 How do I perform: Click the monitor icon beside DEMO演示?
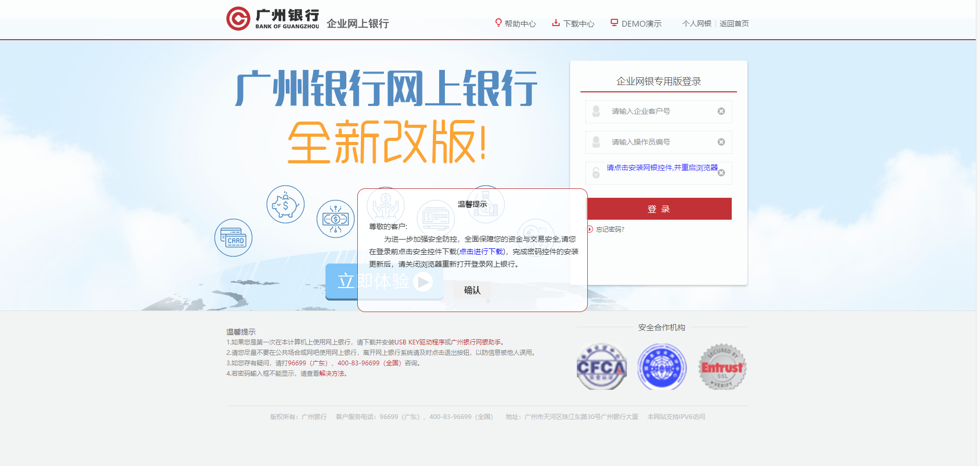tap(614, 22)
